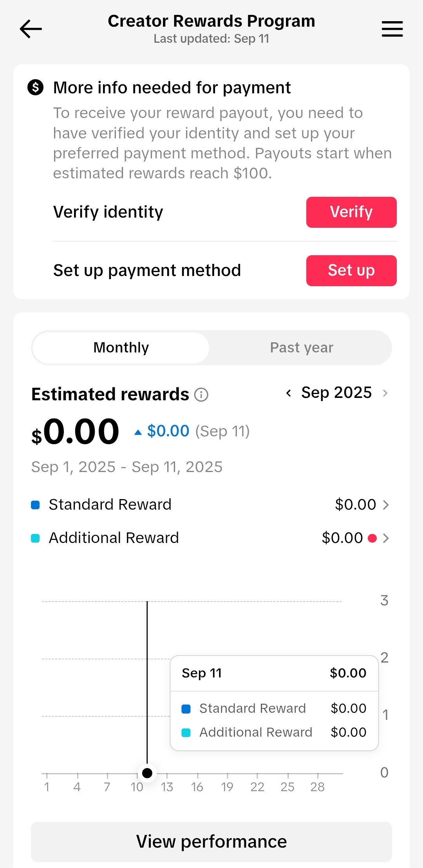423x868 pixels.
Task: Go to next month arrow
Action: point(385,393)
